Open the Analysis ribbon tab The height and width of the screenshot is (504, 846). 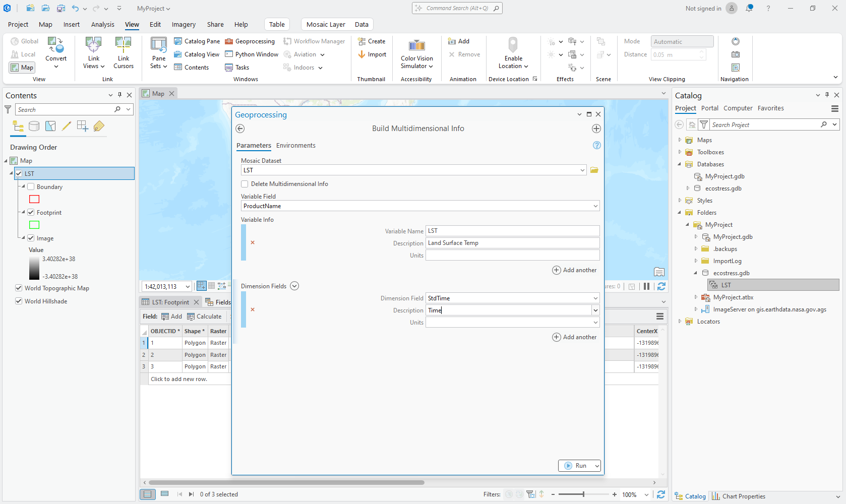coord(102,24)
